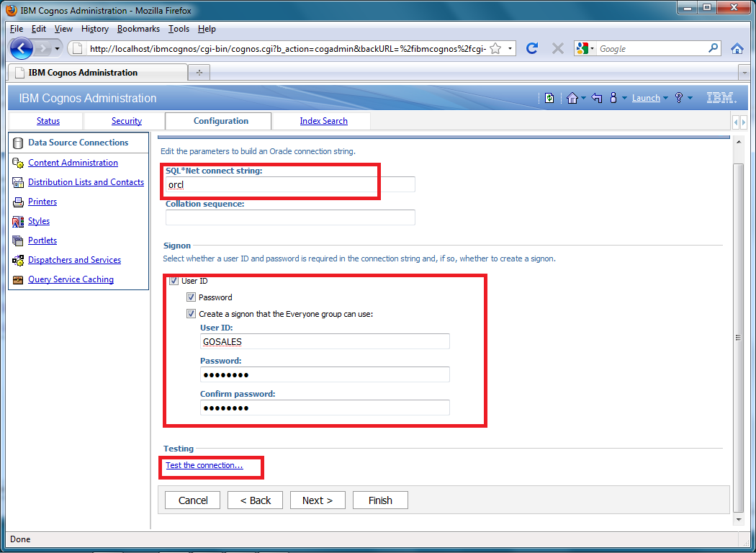This screenshot has width=756, height=553.
Task: Reload the current page
Action: (x=532, y=48)
